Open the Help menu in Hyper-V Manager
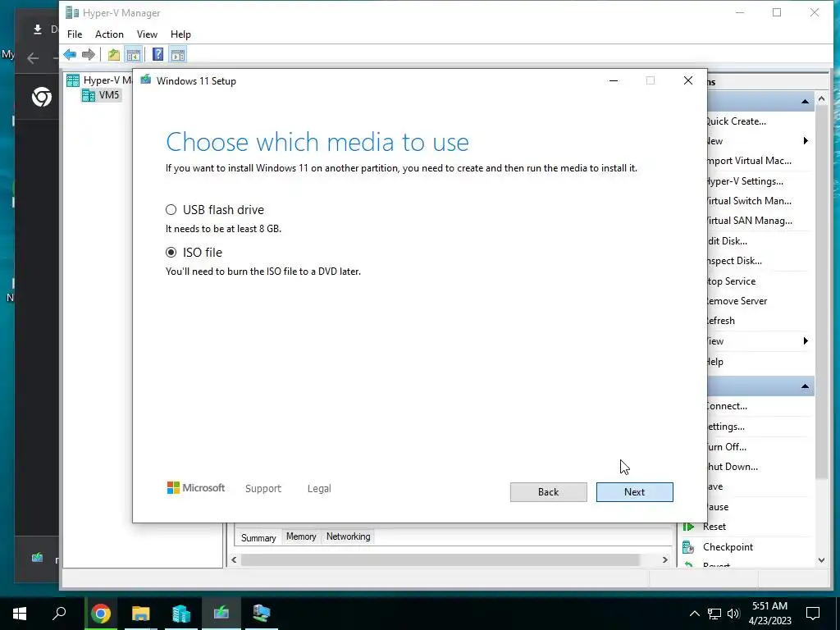This screenshot has width=840, height=630. (180, 34)
